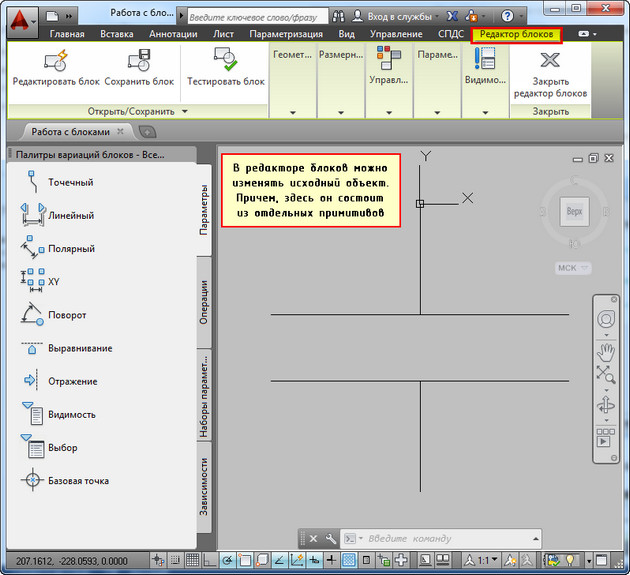630x575 pixels.
Task: Switch to the Зависимости palette tab
Action: pyautogui.click(x=204, y=487)
